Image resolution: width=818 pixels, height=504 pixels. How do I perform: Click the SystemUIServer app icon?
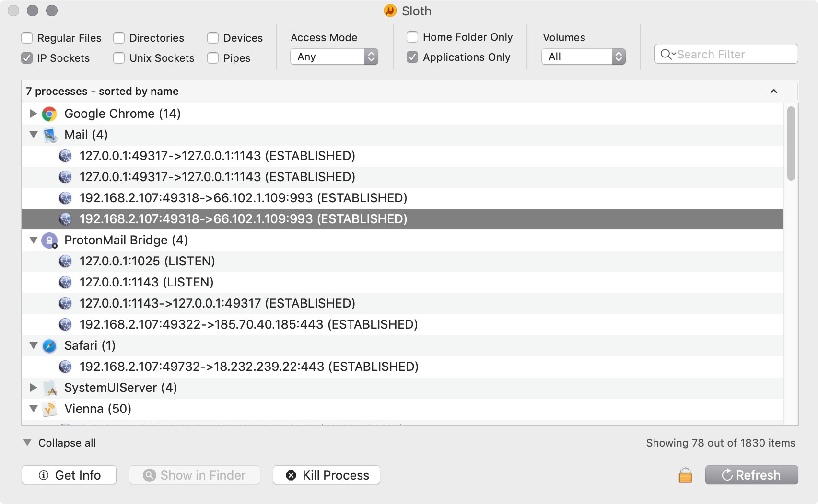tap(50, 388)
